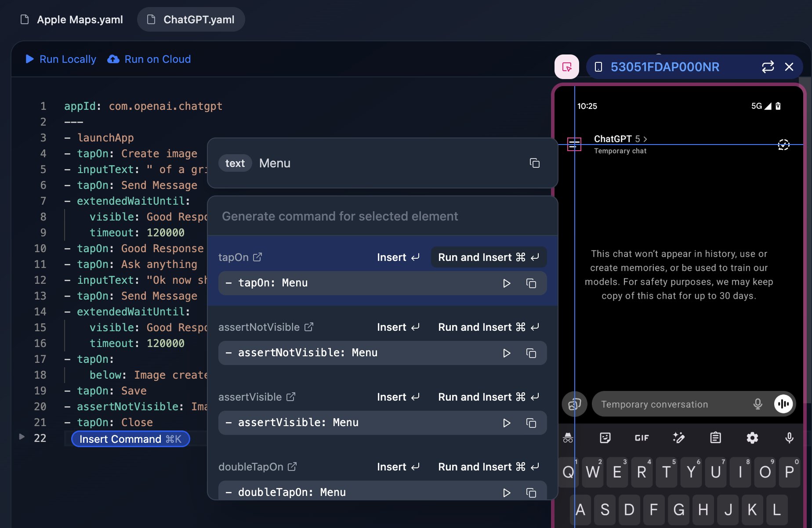Toggle the element inspect mode button

pyautogui.click(x=567, y=67)
